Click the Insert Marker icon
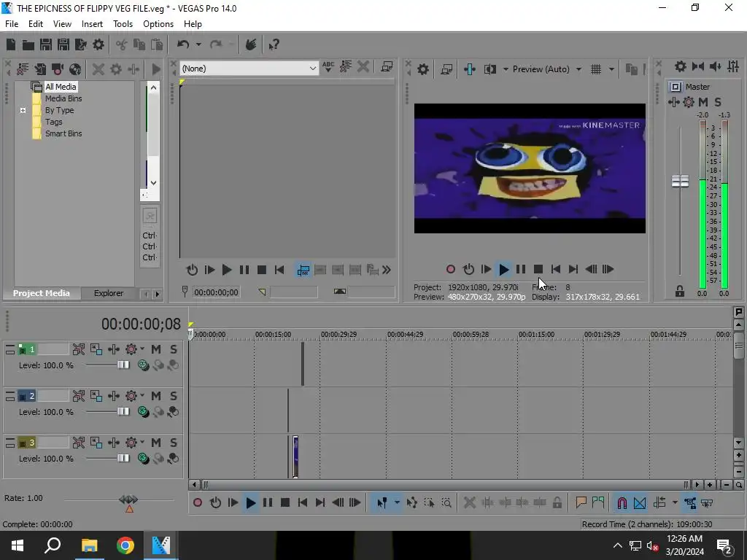Image resolution: width=747 pixels, height=560 pixels. pyautogui.click(x=581, y=503)
